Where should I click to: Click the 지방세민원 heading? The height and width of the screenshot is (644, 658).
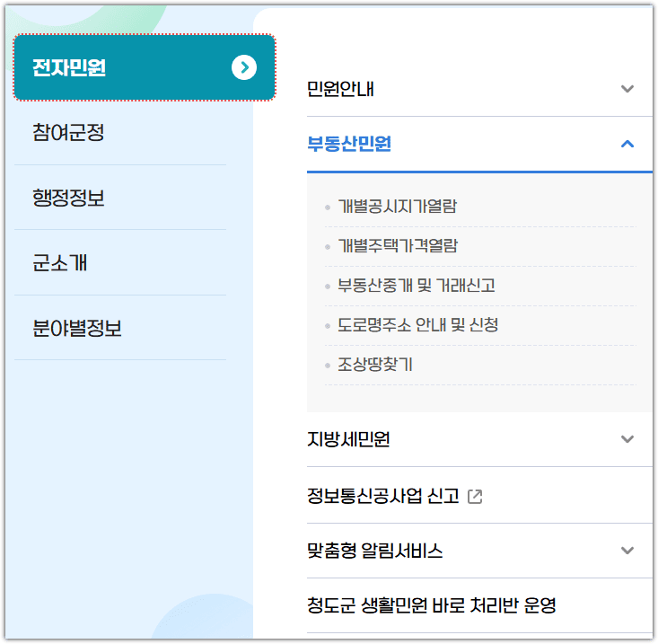coord(348,438)
